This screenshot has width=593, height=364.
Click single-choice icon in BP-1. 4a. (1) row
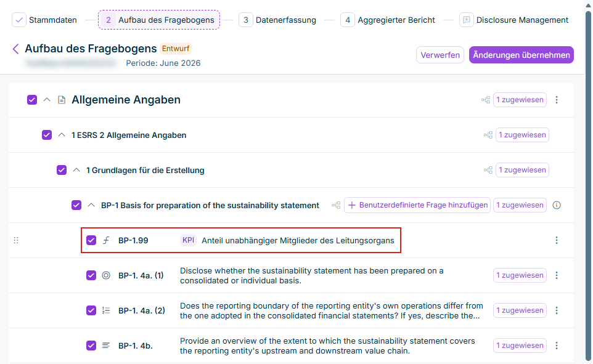[x=106, y=275]
